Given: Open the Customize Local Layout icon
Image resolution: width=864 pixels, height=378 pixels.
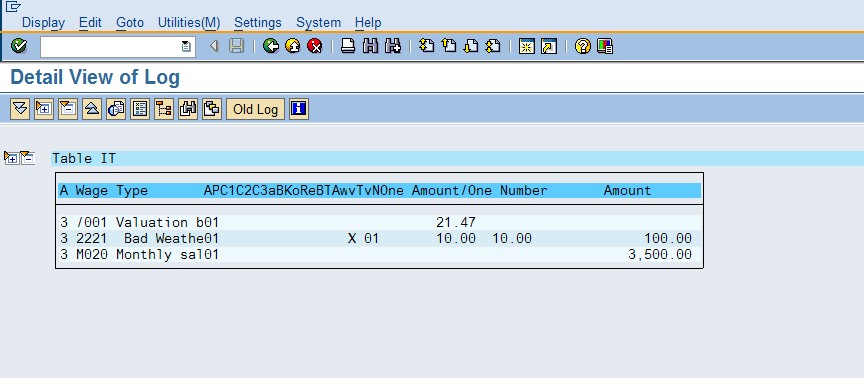Looking at the screenshot, I should click(x=605, y=46).
